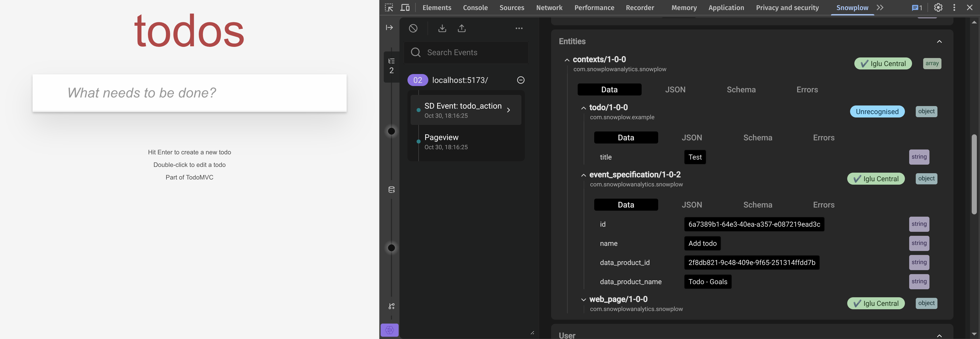The image size is (980, 339).
Task: Click the clear events icon
Action: click(413, 28)
